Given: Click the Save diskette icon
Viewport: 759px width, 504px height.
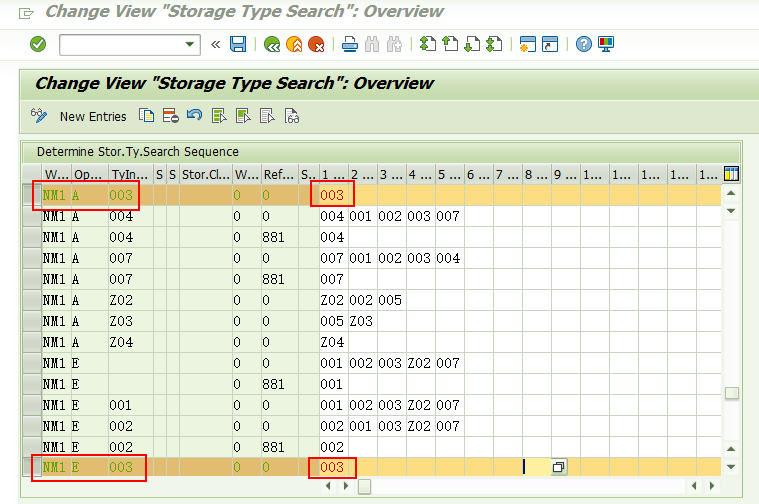Looking at the screenshot, I should pyautogui.click(x=238, y=45).
